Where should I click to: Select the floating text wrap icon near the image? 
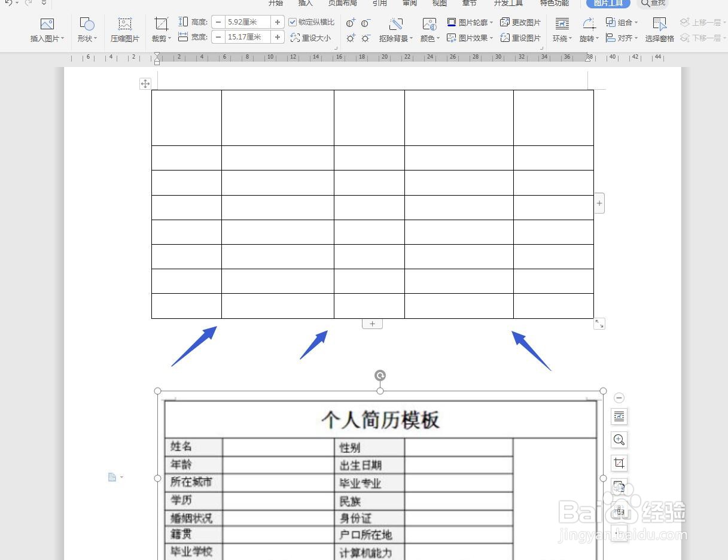(x=619, y=416)
